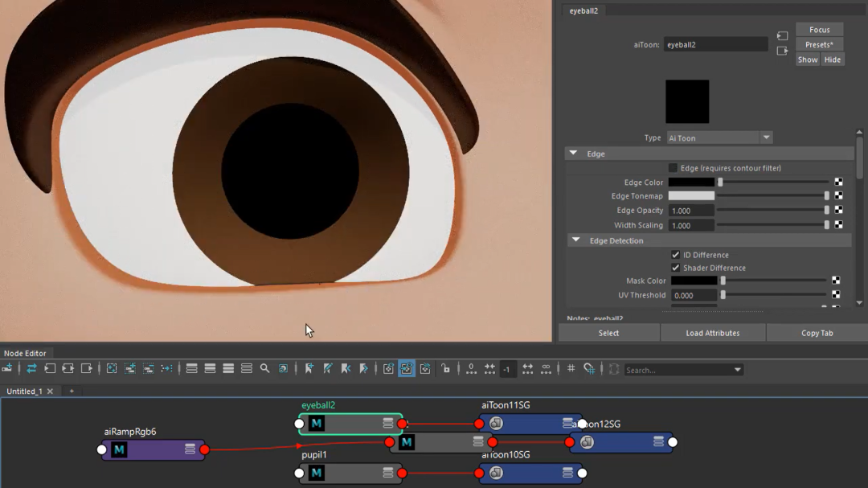The width and height of the screenshot is (868, 488).
Task: Open the Type dropdown showing Ai Toon
Action: (x=719, y=138)
